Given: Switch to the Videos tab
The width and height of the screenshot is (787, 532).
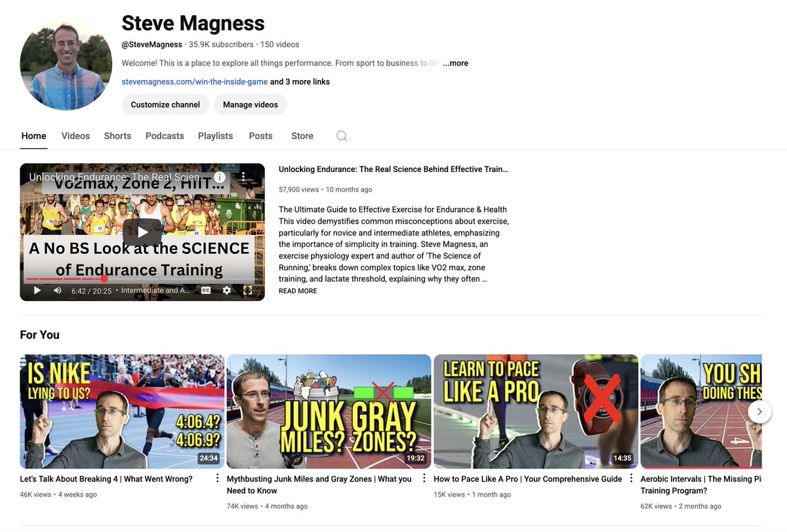Looking at the screenshot, I should pyautogui.click(x=75, y=136).
